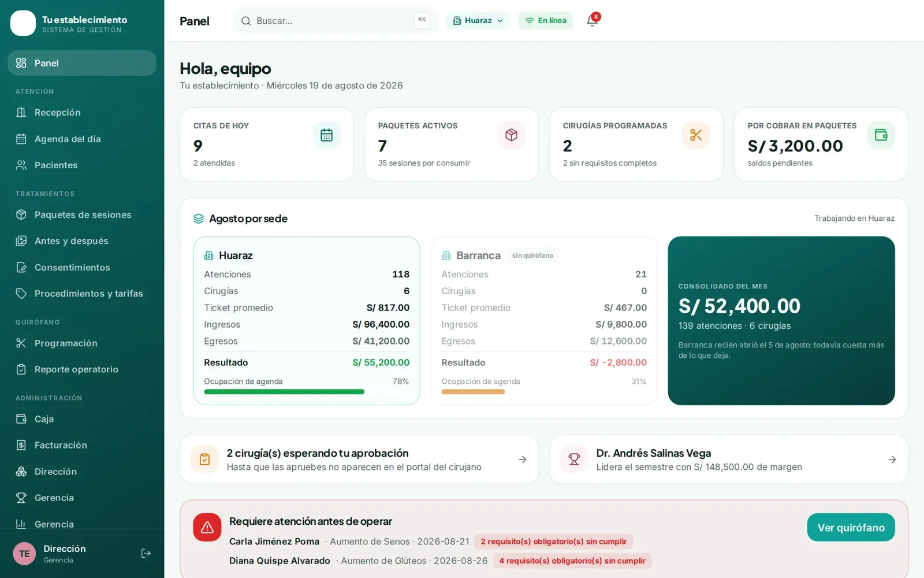This screenshot has height=578, width=924.
Task: Focus the Buscar search field
Action: (x=336, y=21)
